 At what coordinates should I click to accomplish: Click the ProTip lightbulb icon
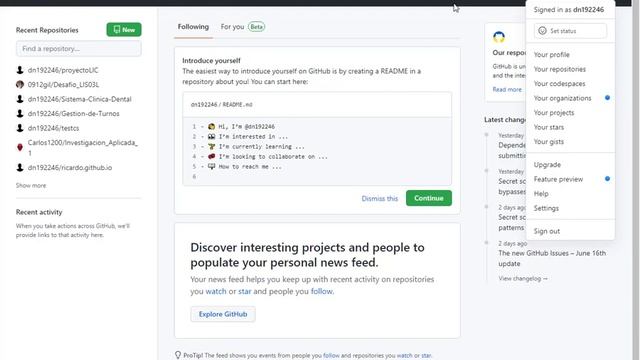(178, 355)
